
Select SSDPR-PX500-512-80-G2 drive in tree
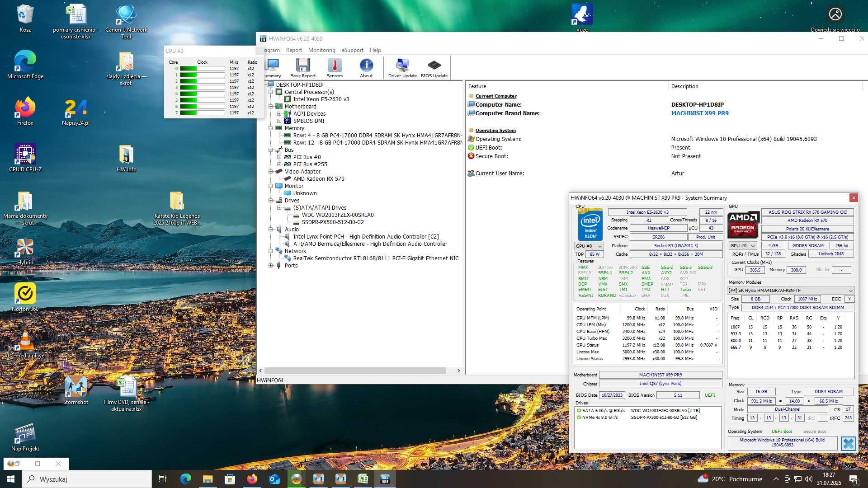(x=333, y=222)
